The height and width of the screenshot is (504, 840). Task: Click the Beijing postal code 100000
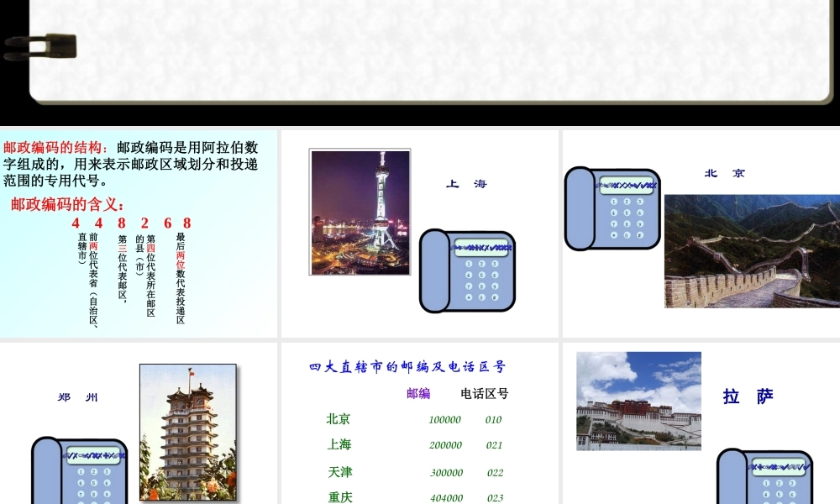(x=445, y=419)
